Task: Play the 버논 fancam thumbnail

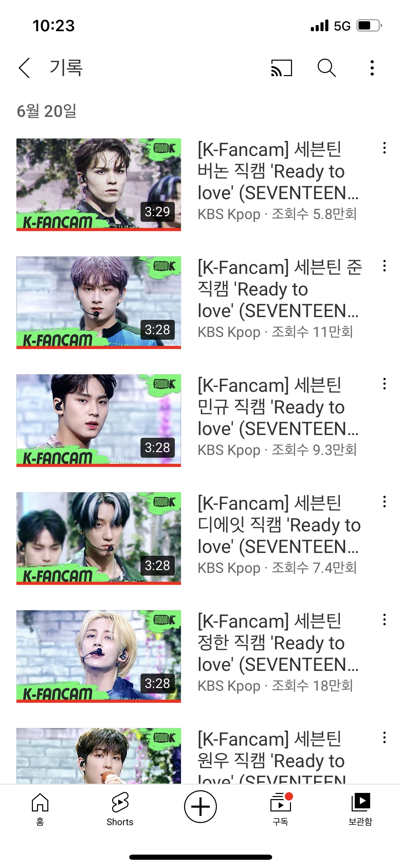Action: (x=99, y=185)
